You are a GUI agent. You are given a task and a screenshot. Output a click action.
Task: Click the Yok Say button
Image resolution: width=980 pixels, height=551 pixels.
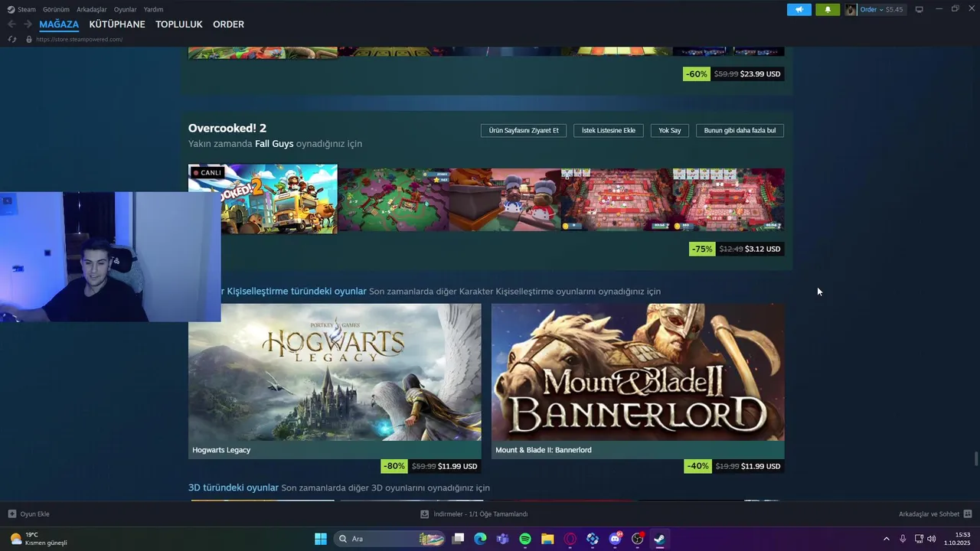point(670,131)
